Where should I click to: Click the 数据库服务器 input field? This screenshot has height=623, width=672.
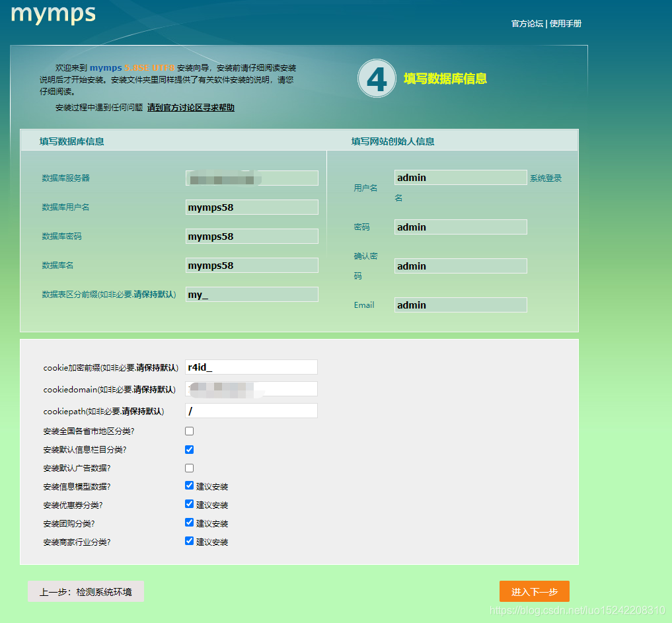coord(252,178)
